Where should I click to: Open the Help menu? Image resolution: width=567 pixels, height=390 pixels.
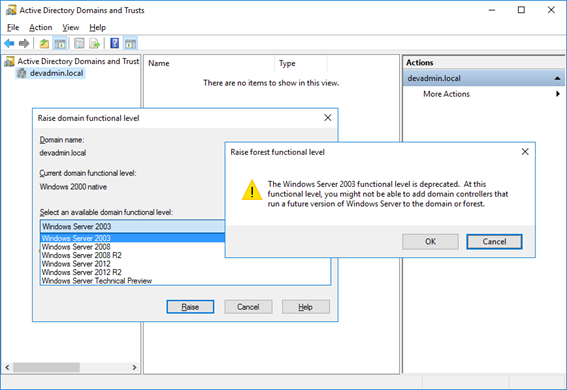click(x=98, y=27)
